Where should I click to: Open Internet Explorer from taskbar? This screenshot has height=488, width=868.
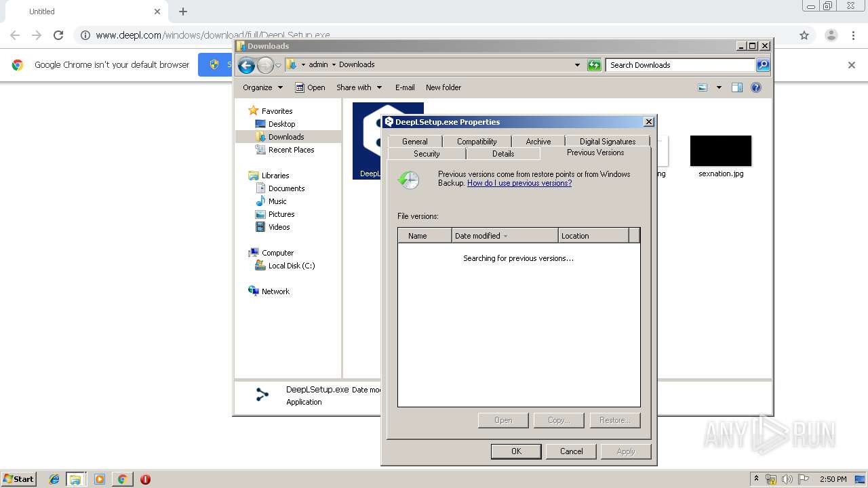pyautogui.click(x=54, y=479)
